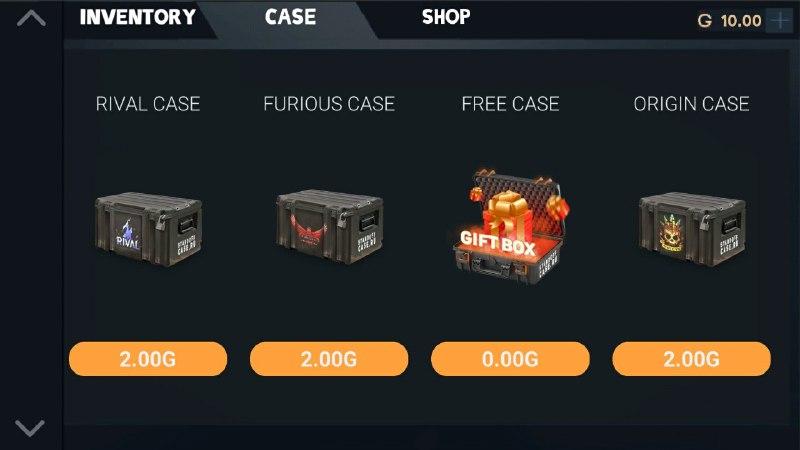Click the down chevron arrow

tap(30, 428)
